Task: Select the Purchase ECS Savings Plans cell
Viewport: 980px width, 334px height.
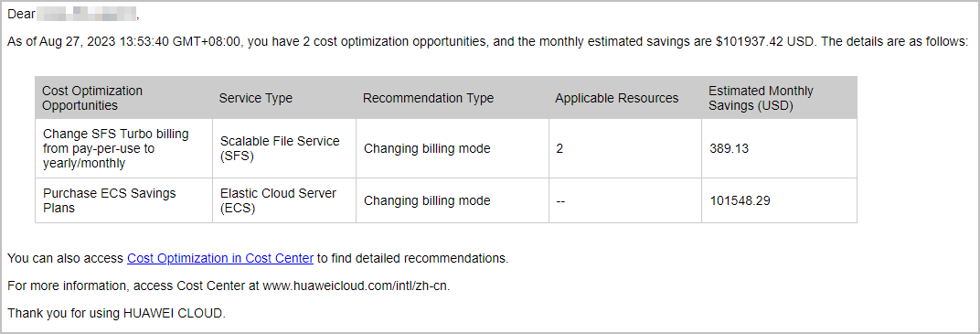Action: [123, 200]
